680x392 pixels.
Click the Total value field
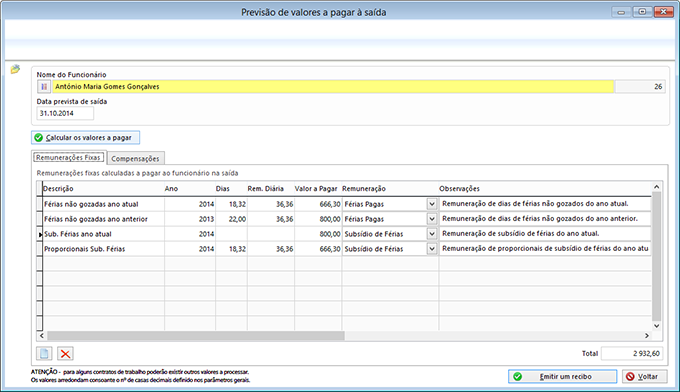[631, 353]
